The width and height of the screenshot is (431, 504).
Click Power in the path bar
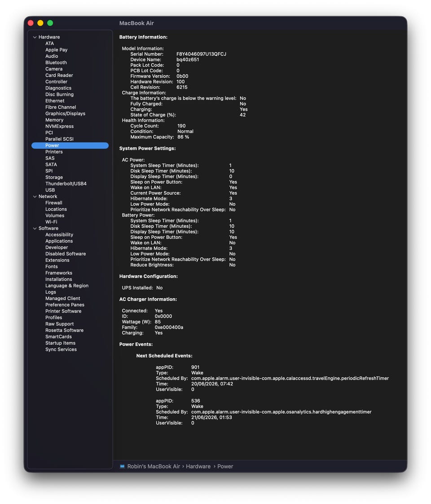tap(225, 466)
